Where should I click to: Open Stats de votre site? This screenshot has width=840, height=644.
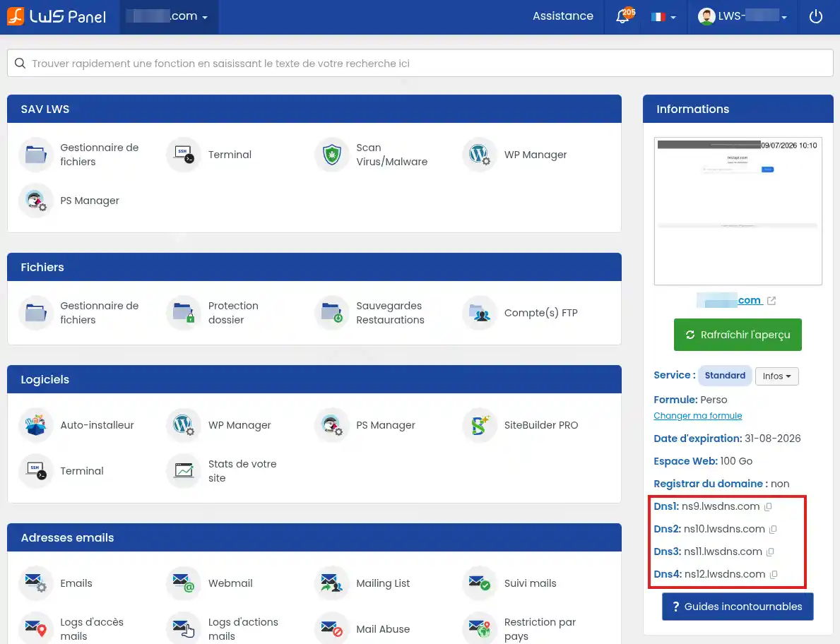[x=223, y=471]
